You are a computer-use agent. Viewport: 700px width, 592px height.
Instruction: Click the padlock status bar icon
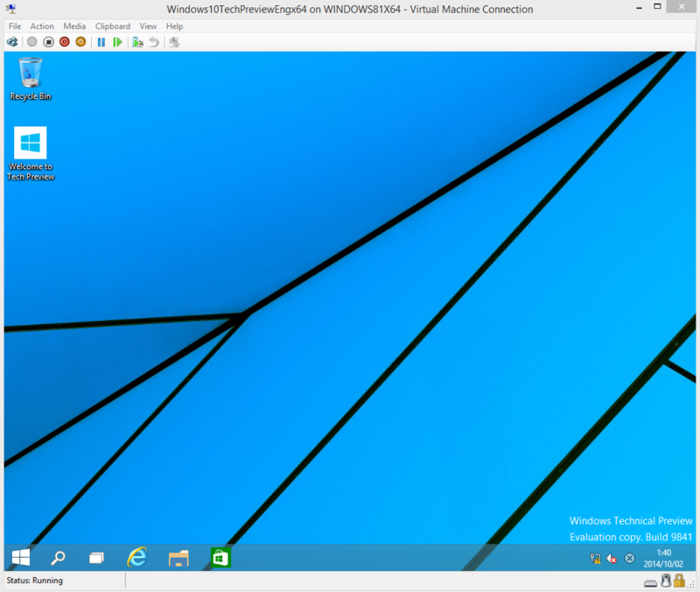coord(680,581)
